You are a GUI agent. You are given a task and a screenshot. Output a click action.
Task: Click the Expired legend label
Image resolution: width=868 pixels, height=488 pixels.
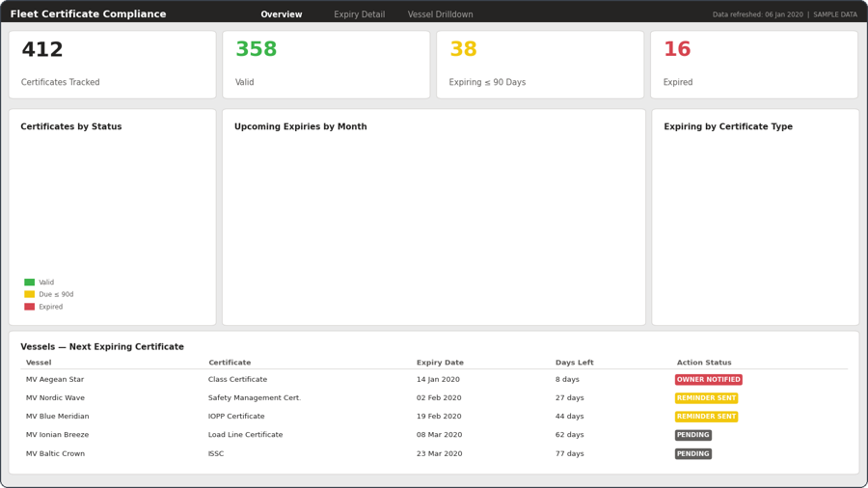pyautogui.click(x=50, y=307)
